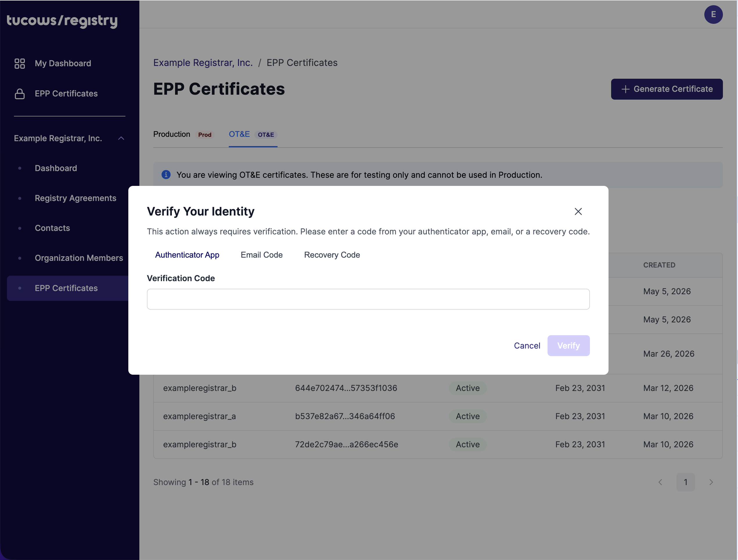Open Example Registrar, Inc. breadcrumb link
Viewport: 738px width, 560px height.
click(203, 63)
